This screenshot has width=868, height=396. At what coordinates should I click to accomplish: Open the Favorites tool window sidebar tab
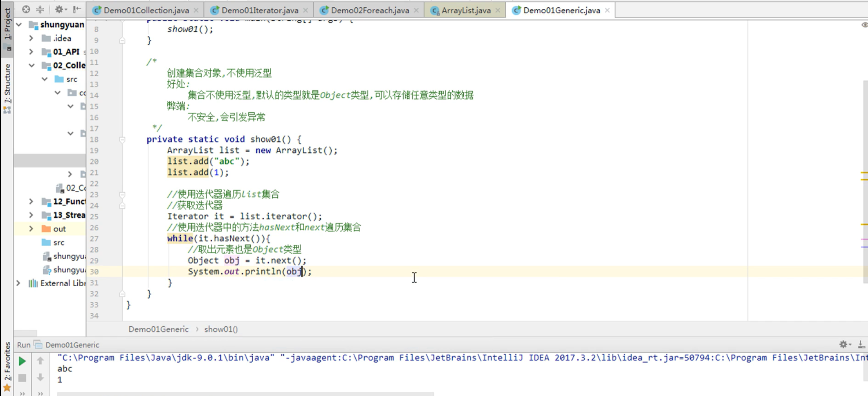click(7, 367)
